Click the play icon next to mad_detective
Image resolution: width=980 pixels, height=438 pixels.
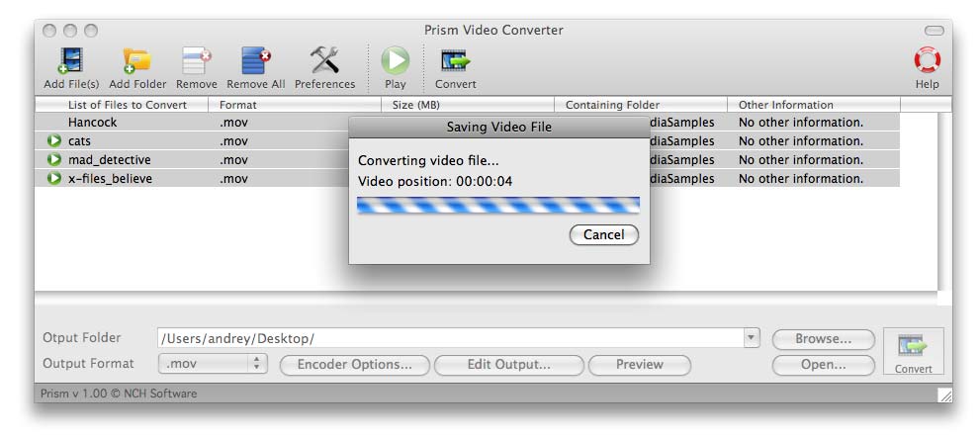54,160
